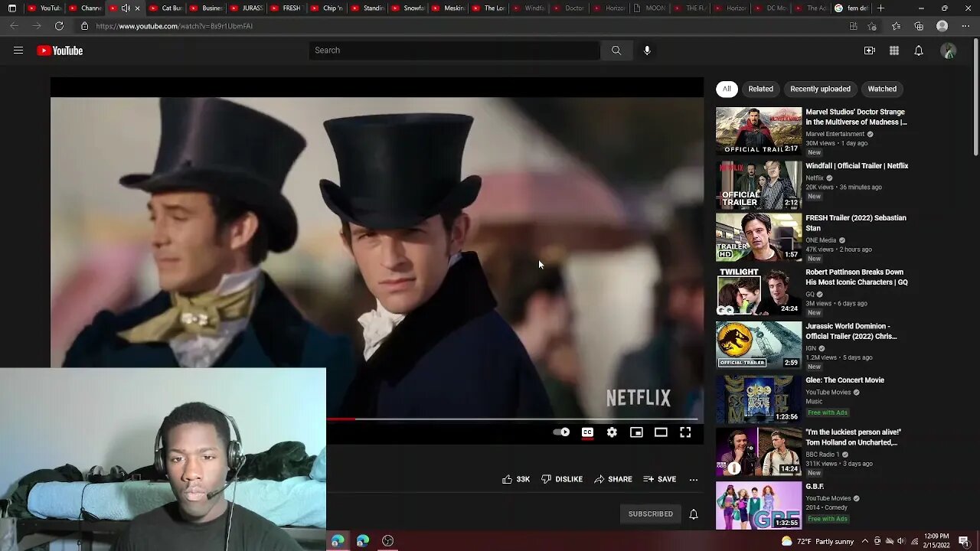
Task: Open the Windows action center notification icon
Action: (964, 541)
